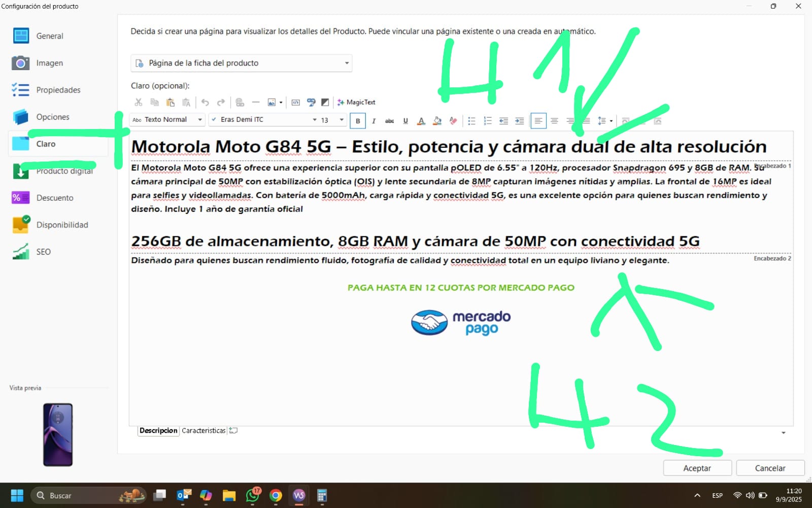Screen dimensions: 812x508
Task: Click the Paste as plain text icon
Action: click(186, 102)
